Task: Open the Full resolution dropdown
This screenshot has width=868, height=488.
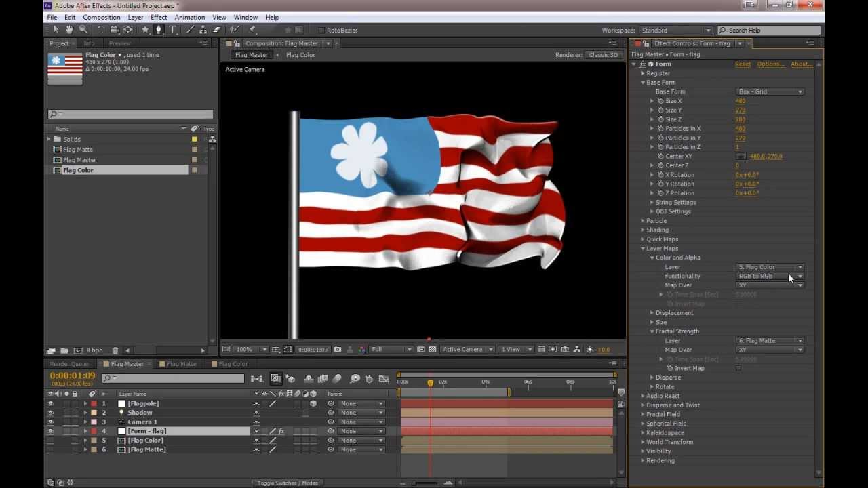Action: (391, 350)
